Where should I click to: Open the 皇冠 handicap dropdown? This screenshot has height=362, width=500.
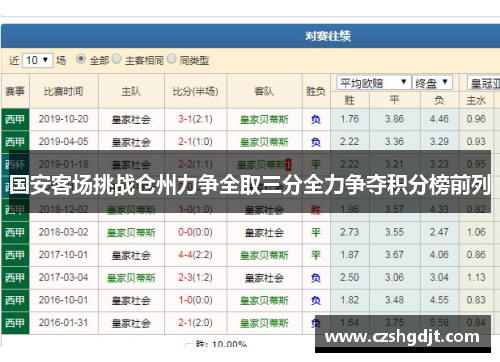484,83
